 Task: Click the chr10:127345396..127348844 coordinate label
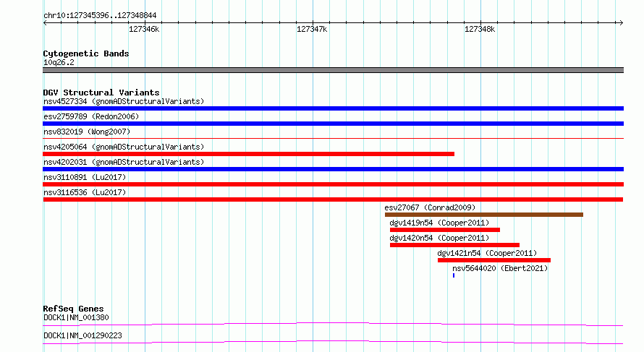click(x=100, y=15)
